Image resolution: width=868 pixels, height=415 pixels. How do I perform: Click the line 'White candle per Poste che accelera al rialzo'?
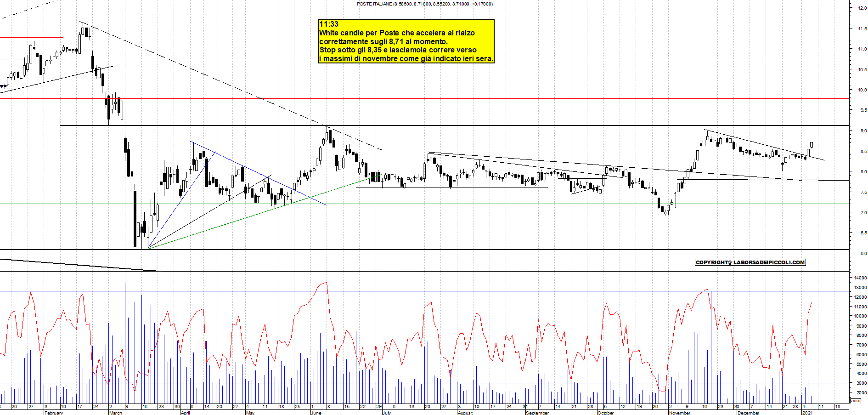point(397,33)
